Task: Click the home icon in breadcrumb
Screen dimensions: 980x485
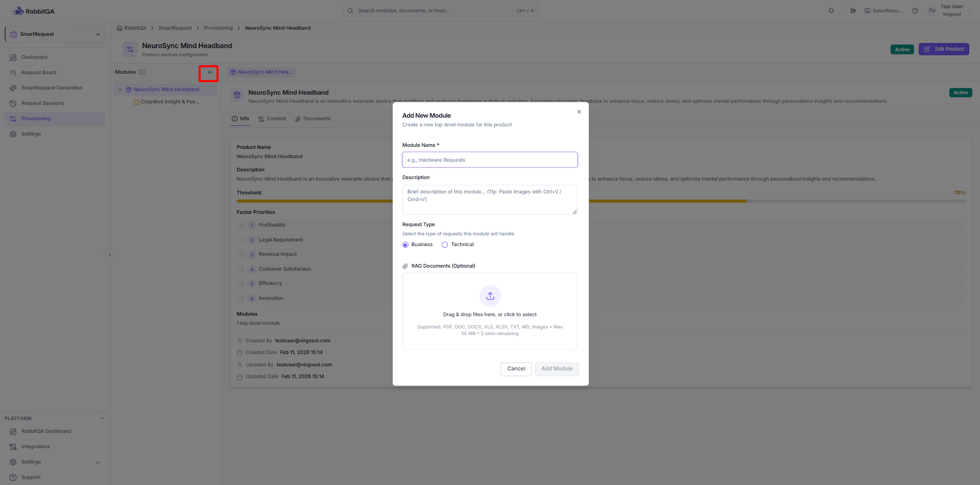Action: coord(120,28)
